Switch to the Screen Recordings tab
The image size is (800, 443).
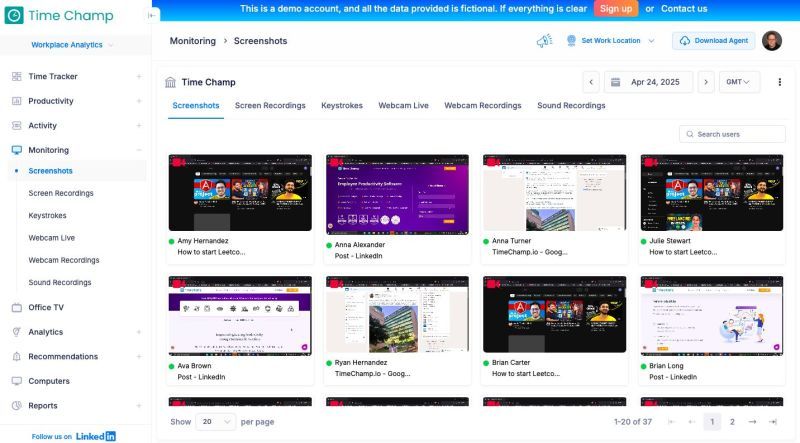(270, 106)
